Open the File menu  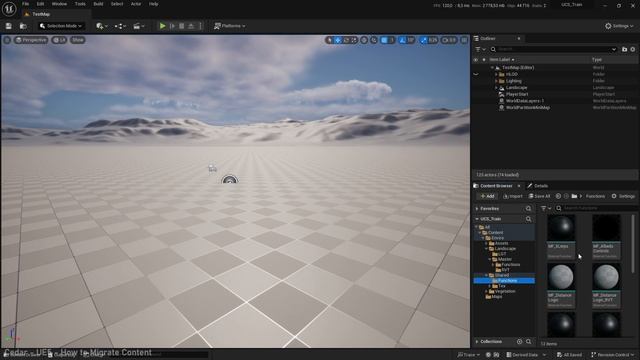pyautogui.click(x=25, y=4)
